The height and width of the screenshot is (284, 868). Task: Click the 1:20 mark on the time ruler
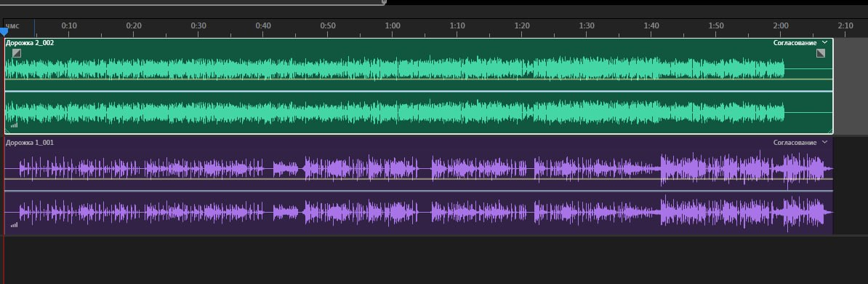pyautogui.click(x=522, y=25)
